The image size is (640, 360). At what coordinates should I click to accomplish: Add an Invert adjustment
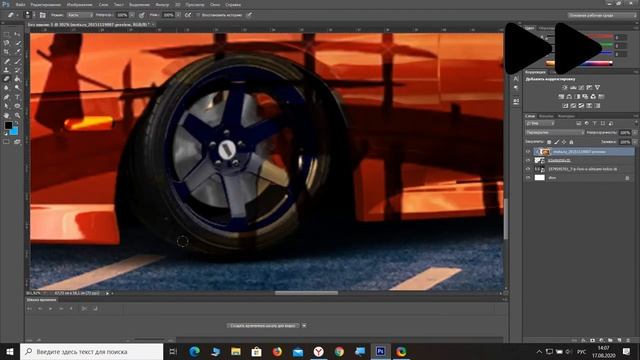coord(565,106)
